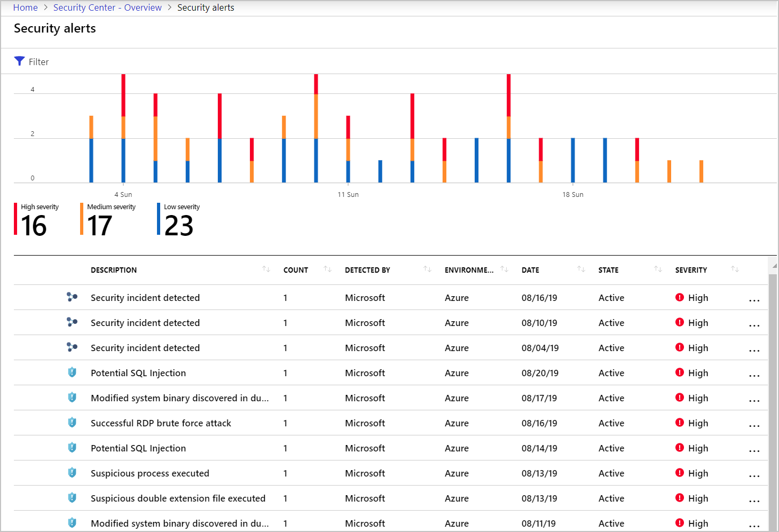Click Microsoft cell in 08/17/19 row
Image resolution: width=779 pixels, height=532 pixels.
pos(365,398)
